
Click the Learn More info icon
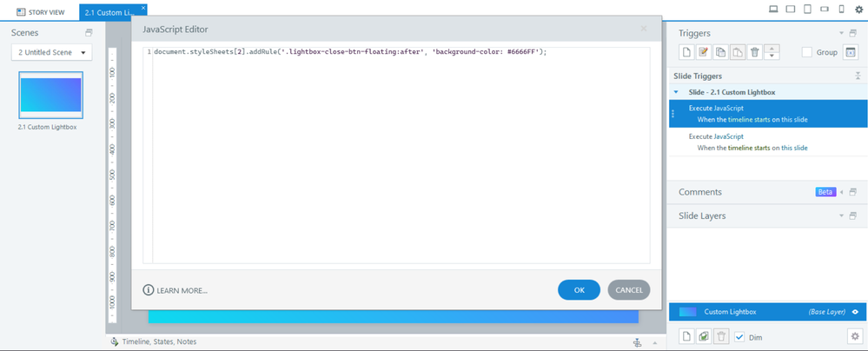(148, 289)
